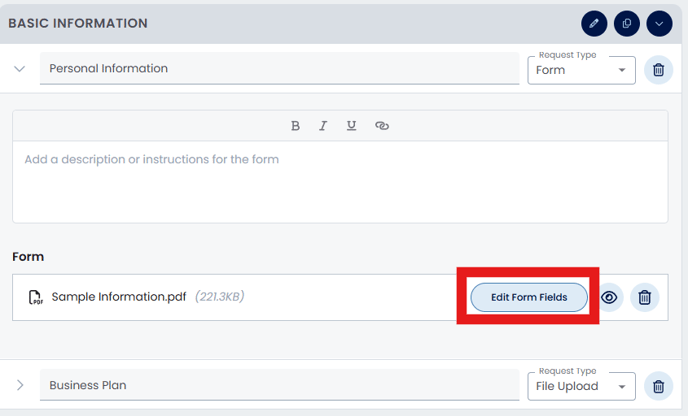Insert a link via the editor toolbar
688x416 pixels.
[382, 126]
